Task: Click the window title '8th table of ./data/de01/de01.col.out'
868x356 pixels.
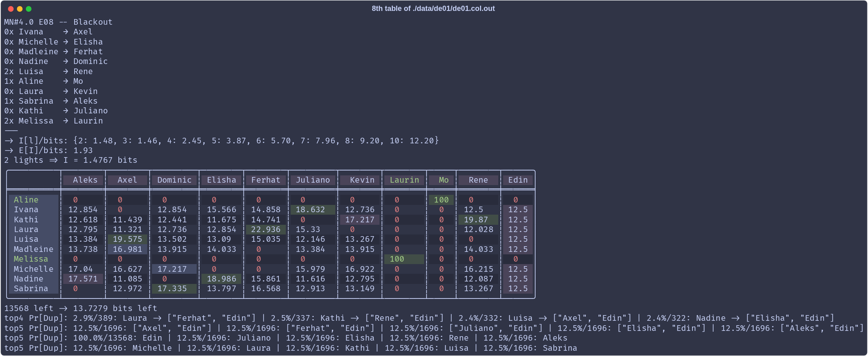Action: pyautogui.click(x=433, y=9)
